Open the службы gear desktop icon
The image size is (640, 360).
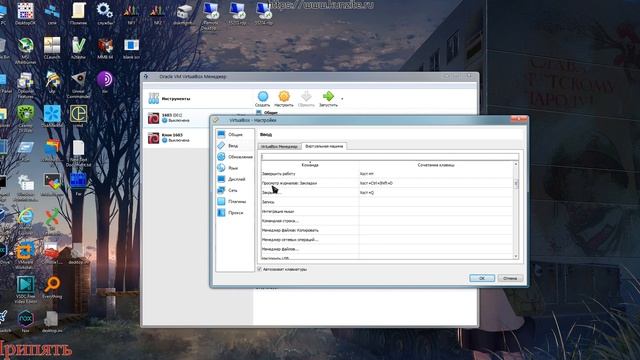click(105, 13)
